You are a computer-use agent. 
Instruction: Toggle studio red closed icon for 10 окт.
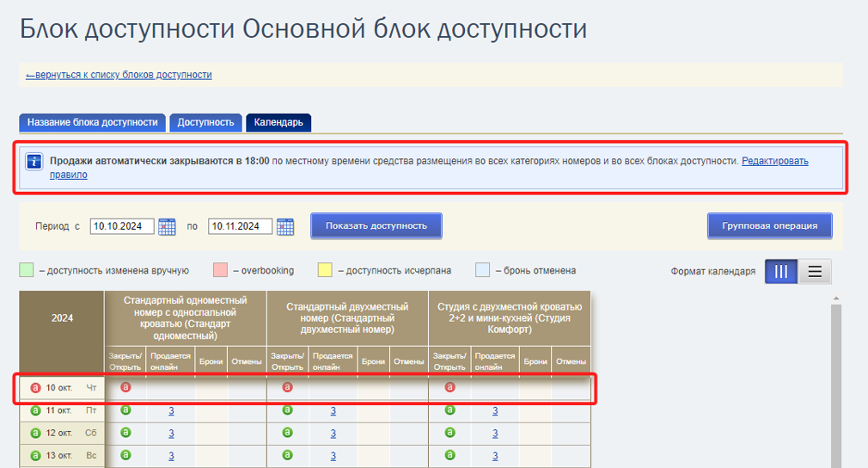click(x=450, y=387)
